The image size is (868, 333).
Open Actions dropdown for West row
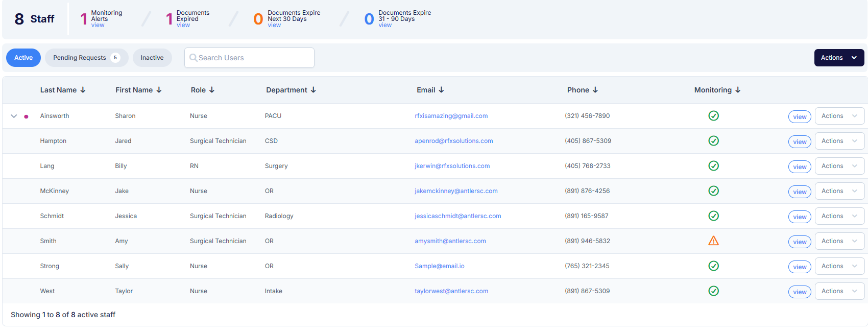tap(839, 291)
